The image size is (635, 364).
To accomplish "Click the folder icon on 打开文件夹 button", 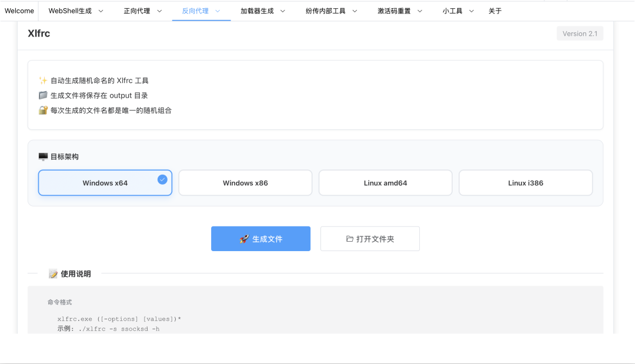I will (x=349, y=239).
